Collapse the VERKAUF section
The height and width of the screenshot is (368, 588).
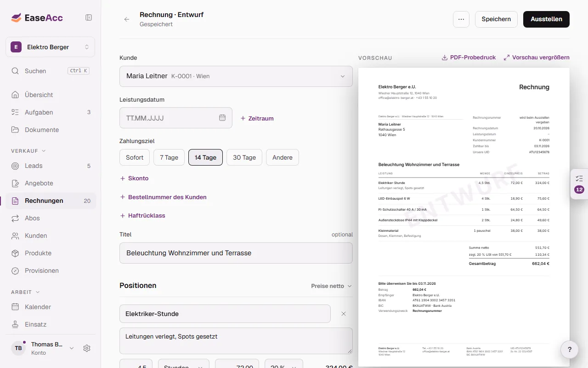click(x=28, y=150)
